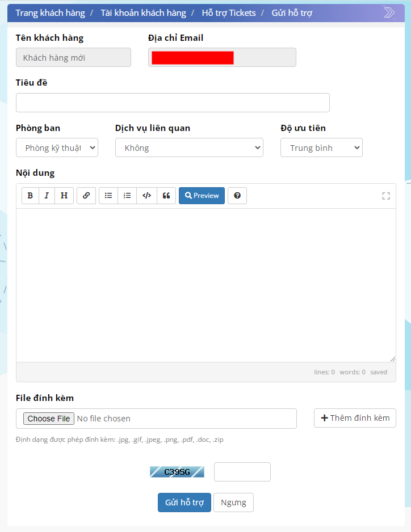Insert a hyperlink using the link icon
The height and width of the screenshot is (532, 411).
[86, 196]
